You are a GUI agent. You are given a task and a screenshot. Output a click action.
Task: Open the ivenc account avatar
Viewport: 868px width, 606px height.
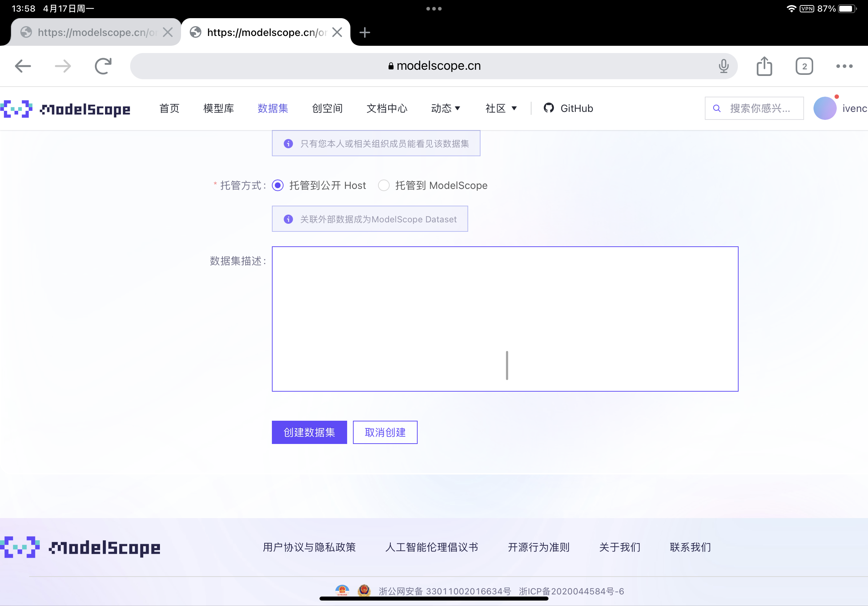[x=825, y=108]
